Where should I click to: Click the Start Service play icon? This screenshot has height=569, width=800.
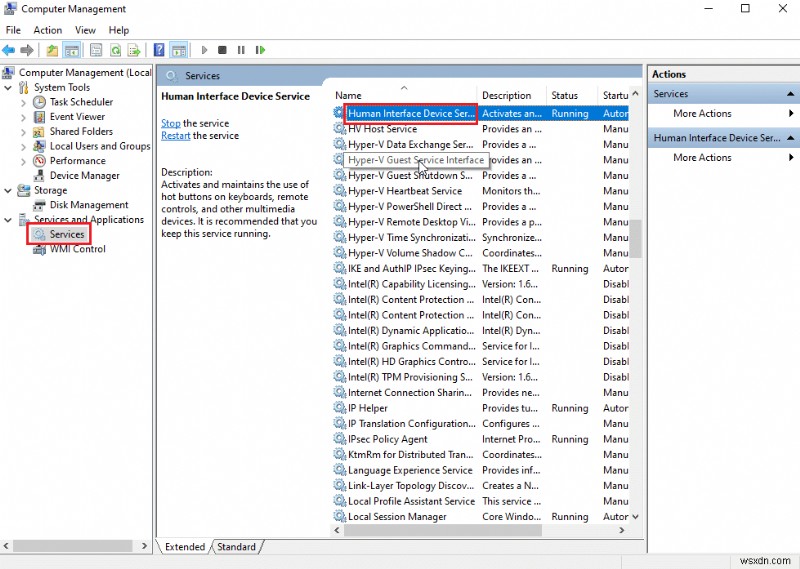tap(204, 50)
